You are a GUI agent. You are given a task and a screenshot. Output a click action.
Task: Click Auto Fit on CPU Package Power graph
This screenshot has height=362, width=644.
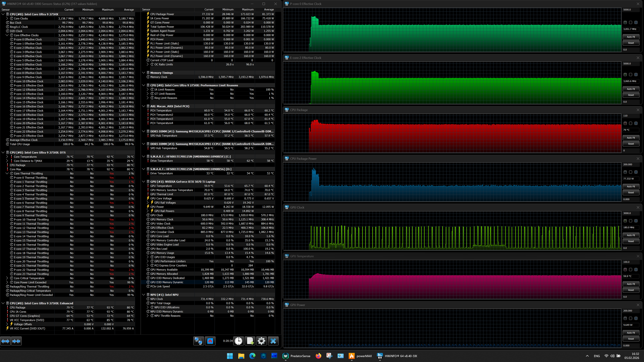click(x=631, y=186)
